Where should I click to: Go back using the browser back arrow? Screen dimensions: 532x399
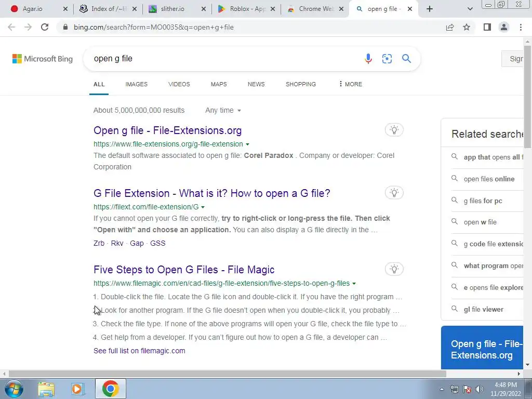(x=11, y=27)
